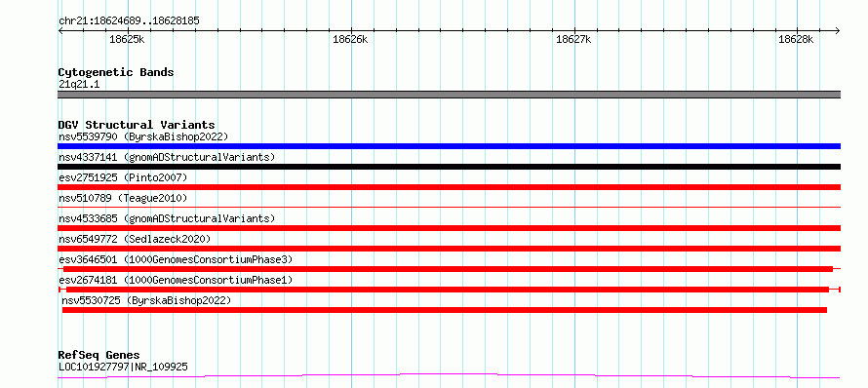Viewport: 868px width, 388px height.
Task: Open the nsv5530725 (ByrskaBishop2022) label
Action: 146,300
